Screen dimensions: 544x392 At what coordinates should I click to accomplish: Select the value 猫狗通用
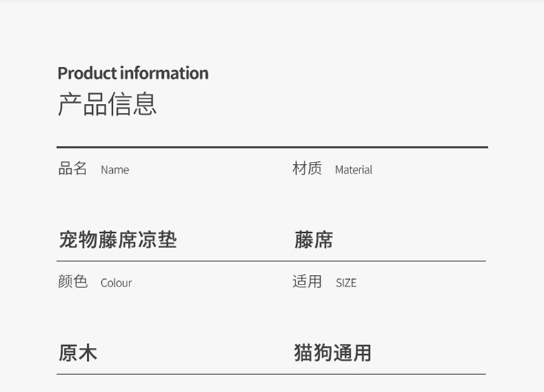click(x=333, y=353)
